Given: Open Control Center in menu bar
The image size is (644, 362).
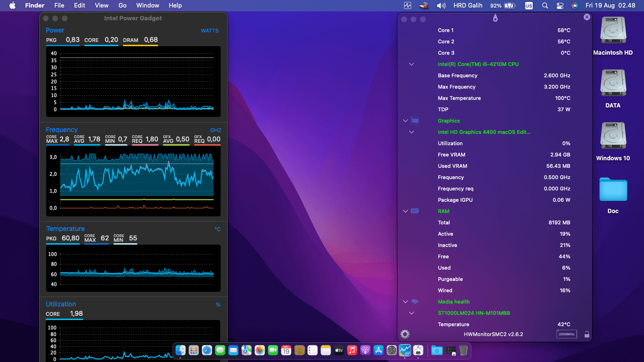Looking at the screenshot, I should [x=560, y=6].
